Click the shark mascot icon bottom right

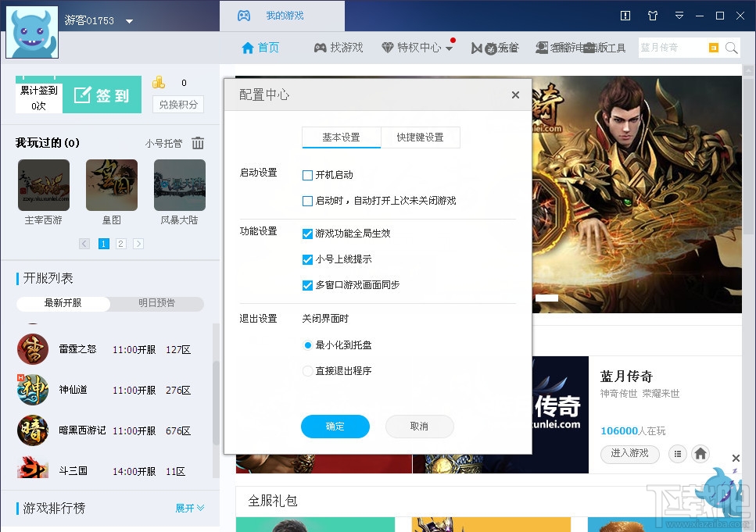pos(720,492)
